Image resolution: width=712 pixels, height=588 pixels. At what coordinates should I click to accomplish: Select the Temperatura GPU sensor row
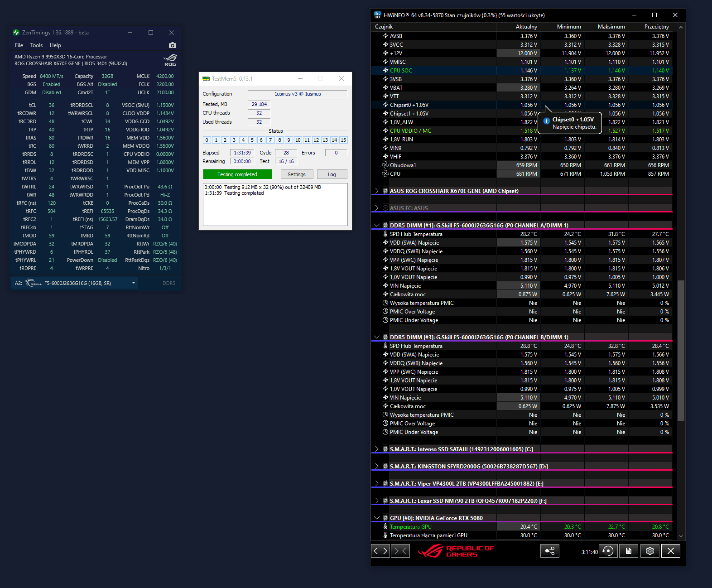(x=521, y=526)
